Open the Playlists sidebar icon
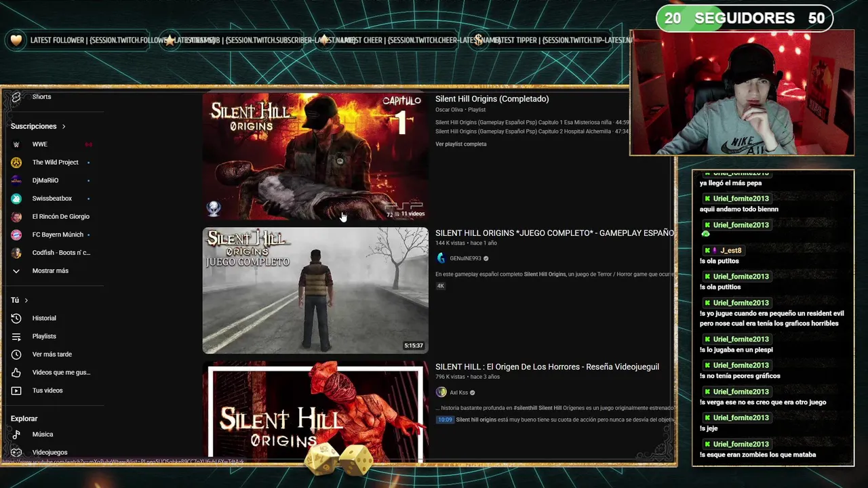The height and width of the screenshot is (488, 868). click(16, 336)
